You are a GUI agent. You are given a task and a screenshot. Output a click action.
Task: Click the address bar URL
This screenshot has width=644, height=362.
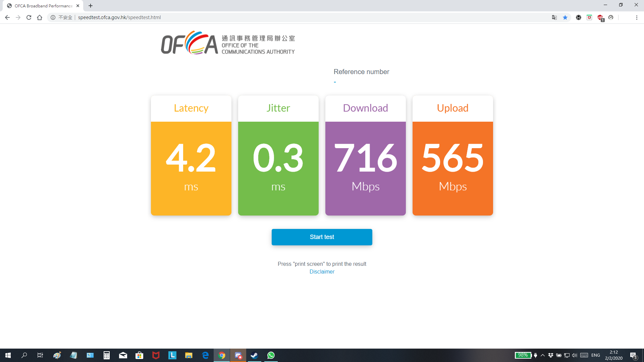click(x=119, y=17)
